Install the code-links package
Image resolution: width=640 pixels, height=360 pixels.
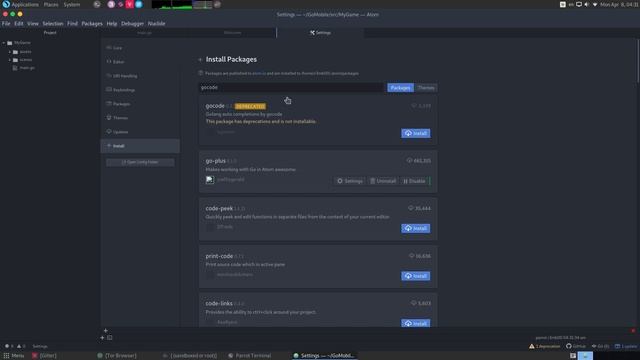tap(416, 323)
